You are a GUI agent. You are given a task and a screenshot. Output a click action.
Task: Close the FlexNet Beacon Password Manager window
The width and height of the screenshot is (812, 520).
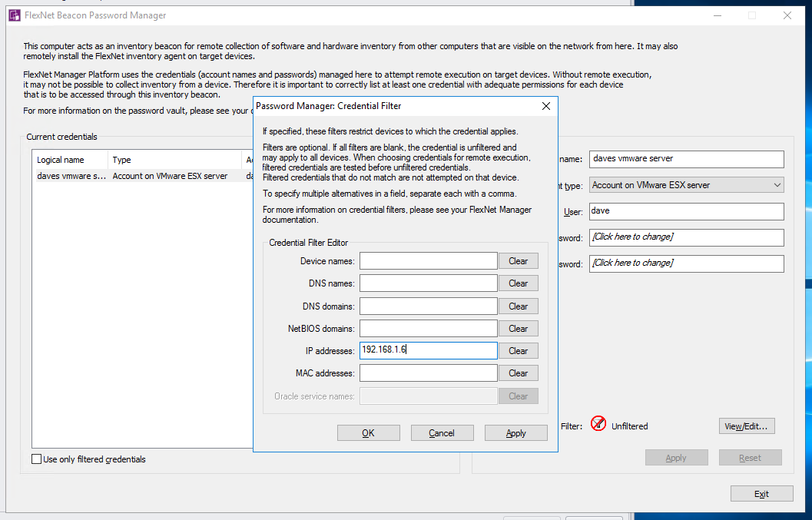[787, 15]
